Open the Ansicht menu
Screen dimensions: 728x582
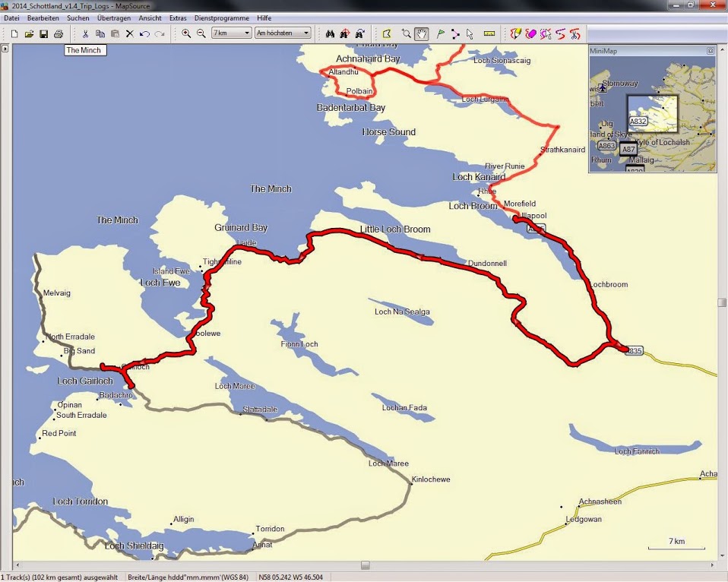pyautogui.click(x=150, y=17)
